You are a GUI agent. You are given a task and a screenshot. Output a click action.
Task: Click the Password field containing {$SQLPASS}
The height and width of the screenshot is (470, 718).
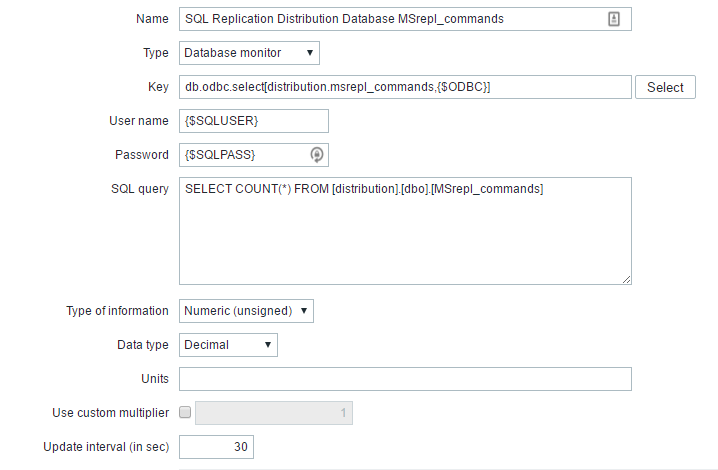tap(243, 155)
